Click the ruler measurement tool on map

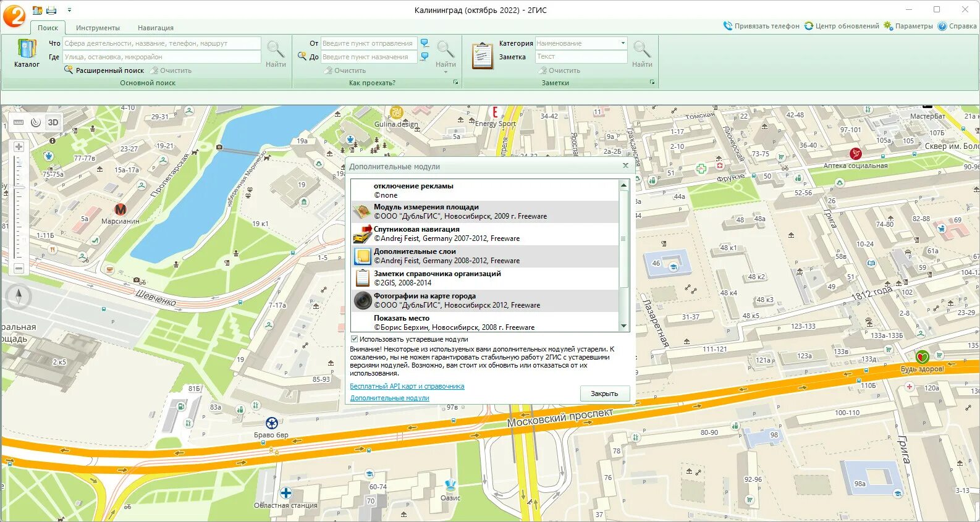point(19,122)
